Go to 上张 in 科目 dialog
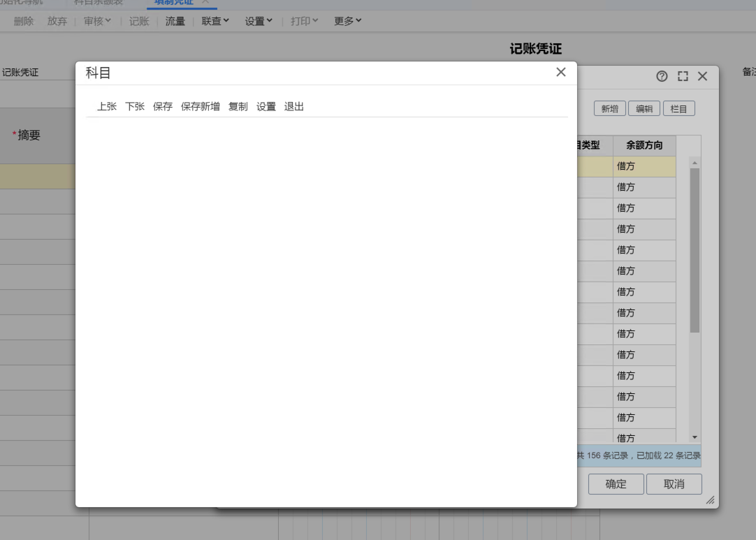Viewport: 756px width, 540px height. pyautogui.click(x=107, y=107)
